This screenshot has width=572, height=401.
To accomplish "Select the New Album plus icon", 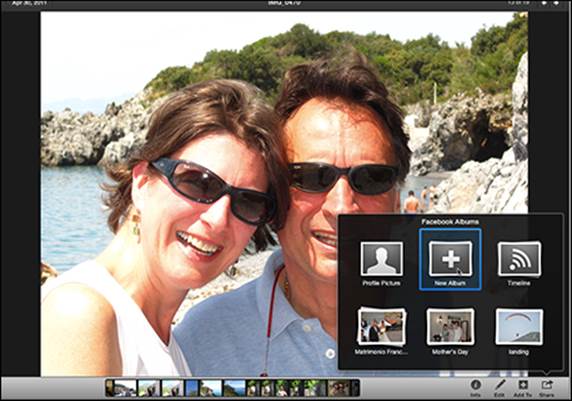I will point(450,259).
